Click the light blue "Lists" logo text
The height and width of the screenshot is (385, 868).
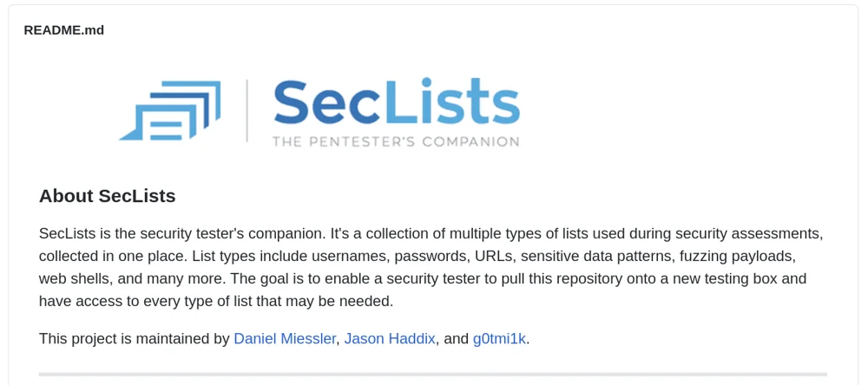tap(452, 103)
